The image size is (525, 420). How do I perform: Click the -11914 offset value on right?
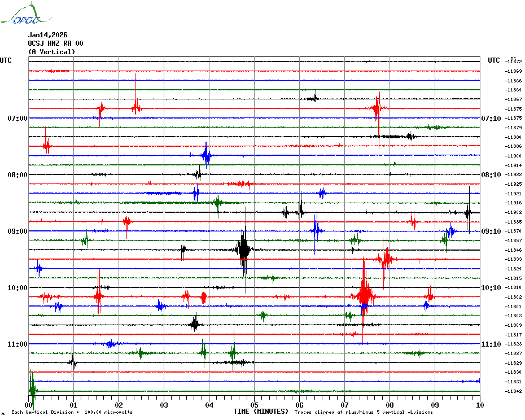pyautogui.click(x=514, y=165)
